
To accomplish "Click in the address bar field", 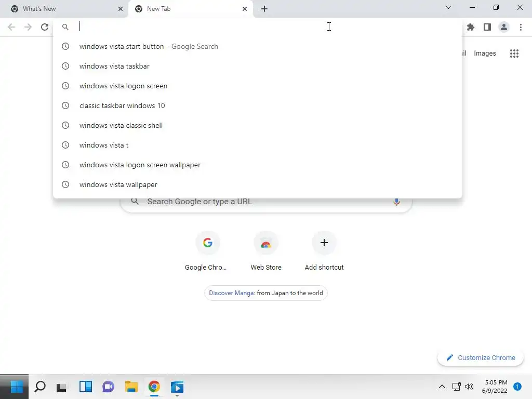I will coord(258,27).
